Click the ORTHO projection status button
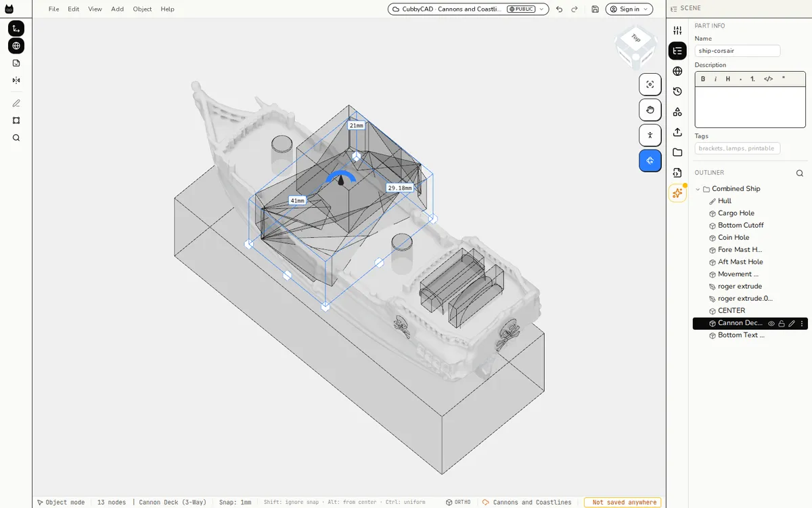The width and height of the screenshot is (812, 508). click(x=458, y=503)
